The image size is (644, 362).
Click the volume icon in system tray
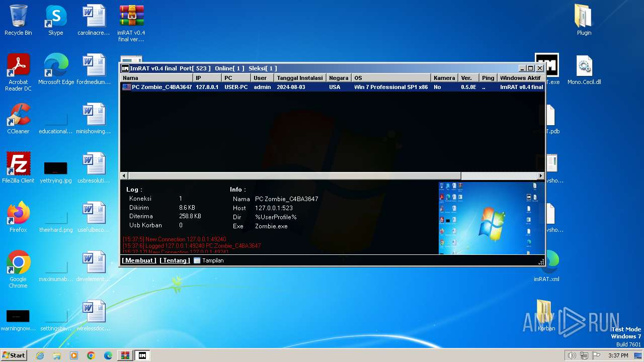(572, 355)
